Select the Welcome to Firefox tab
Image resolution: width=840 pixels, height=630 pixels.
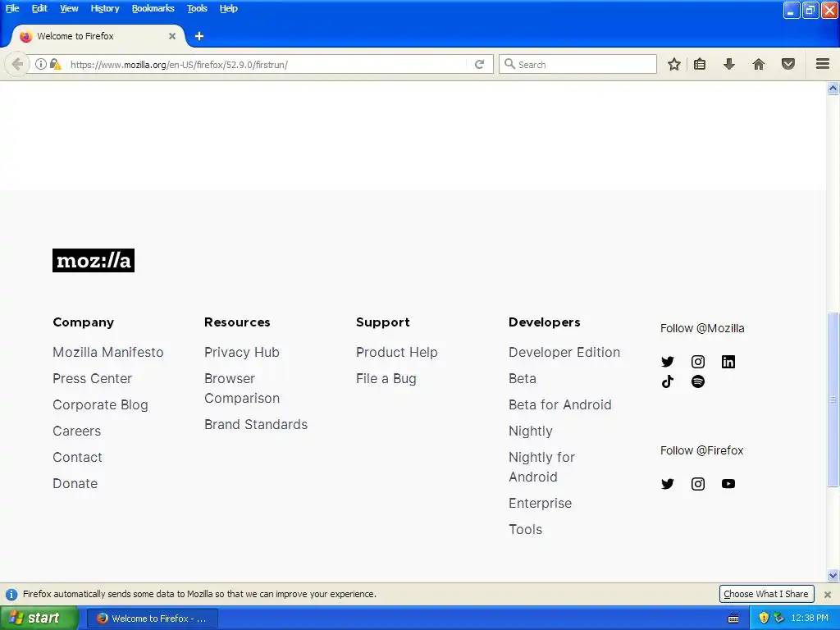tap(98, 36)
